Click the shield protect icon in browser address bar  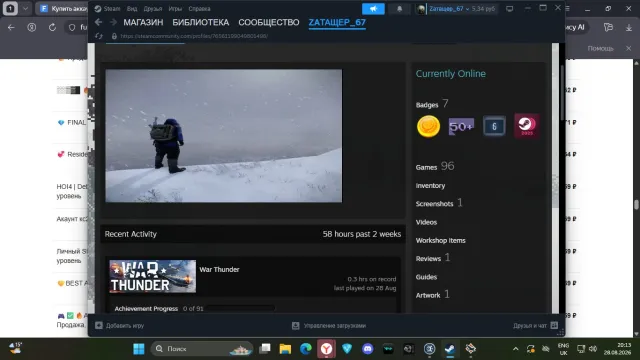click(x=72, y=27)
